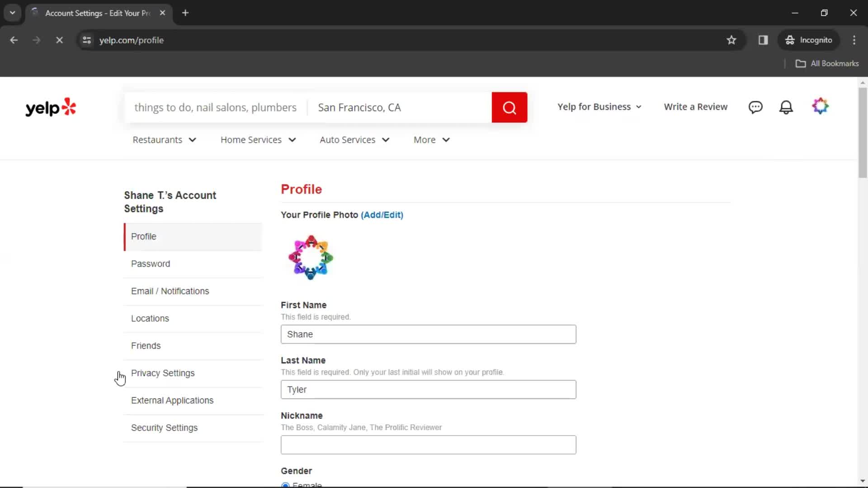Select Password in settings sidebar
This screenshot has height=488, width=868.
point(193,264)
